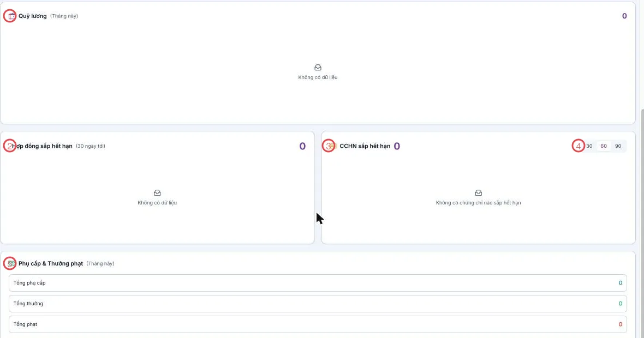The height and width of the screenshot is (338, 644).
Task: Click the Quỹ lương card title
Action: coord(32,16)
